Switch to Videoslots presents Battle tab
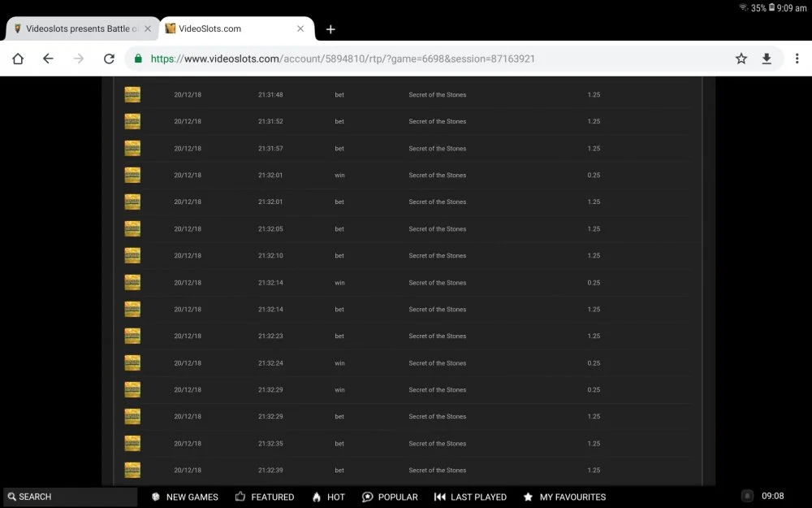The width and height of the screenshot is (812, 508). [x=83, y=29]
